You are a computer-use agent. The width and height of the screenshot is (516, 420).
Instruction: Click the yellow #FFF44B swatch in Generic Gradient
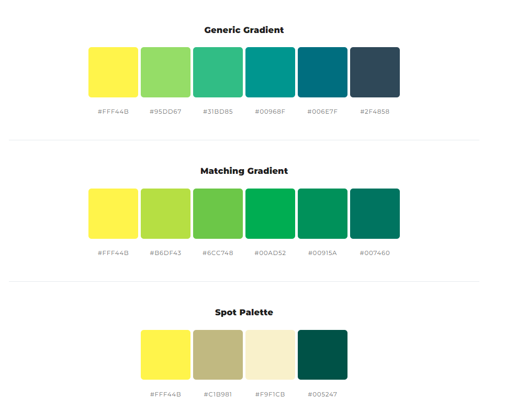(113, 72)
